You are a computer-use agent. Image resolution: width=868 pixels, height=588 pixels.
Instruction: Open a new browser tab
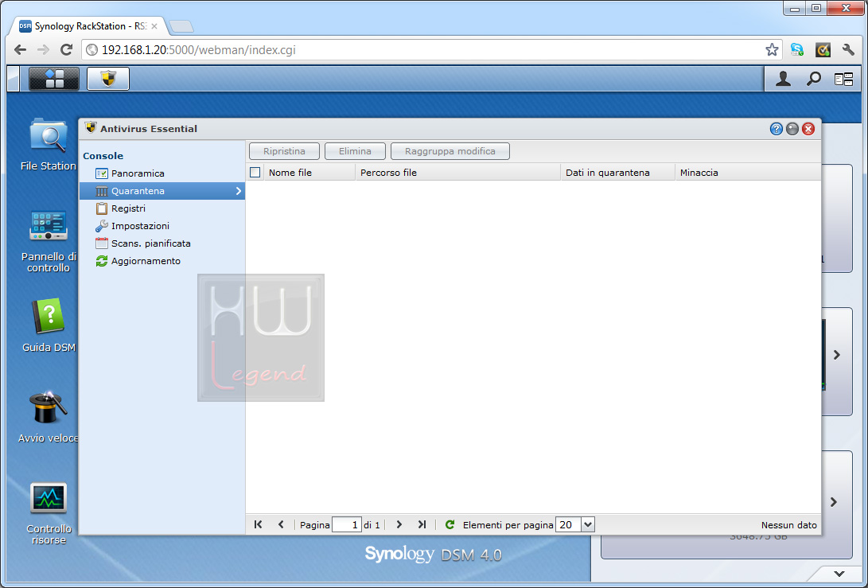pyautogui.click(x=181, y=26)
